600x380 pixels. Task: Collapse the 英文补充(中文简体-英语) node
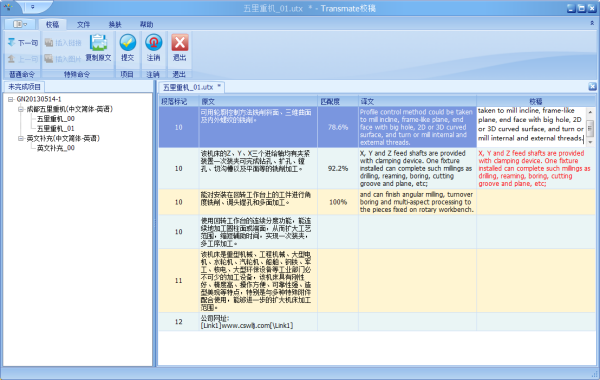point(21,139)
